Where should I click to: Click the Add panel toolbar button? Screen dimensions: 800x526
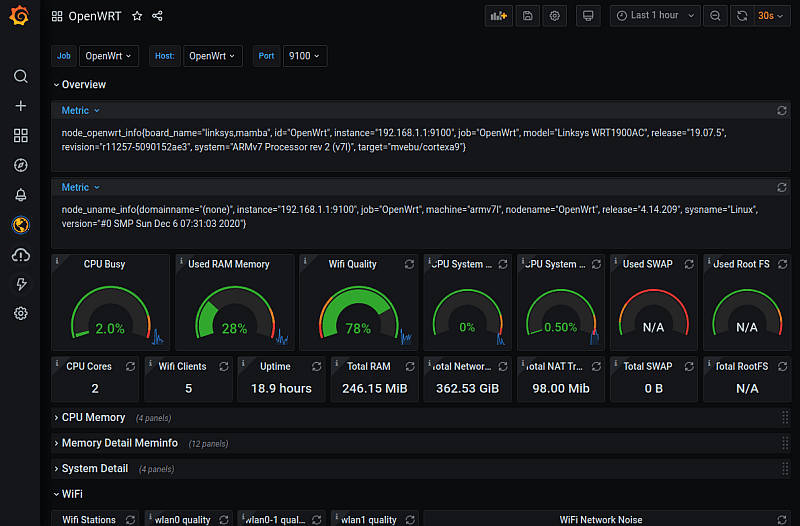(498, 16)
